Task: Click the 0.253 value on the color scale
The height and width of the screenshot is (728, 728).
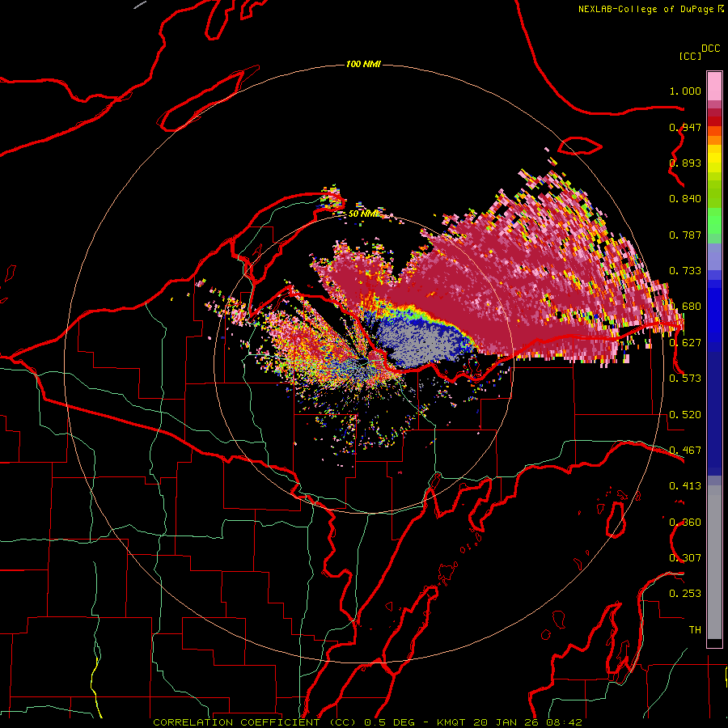Action: coord(685,594)
